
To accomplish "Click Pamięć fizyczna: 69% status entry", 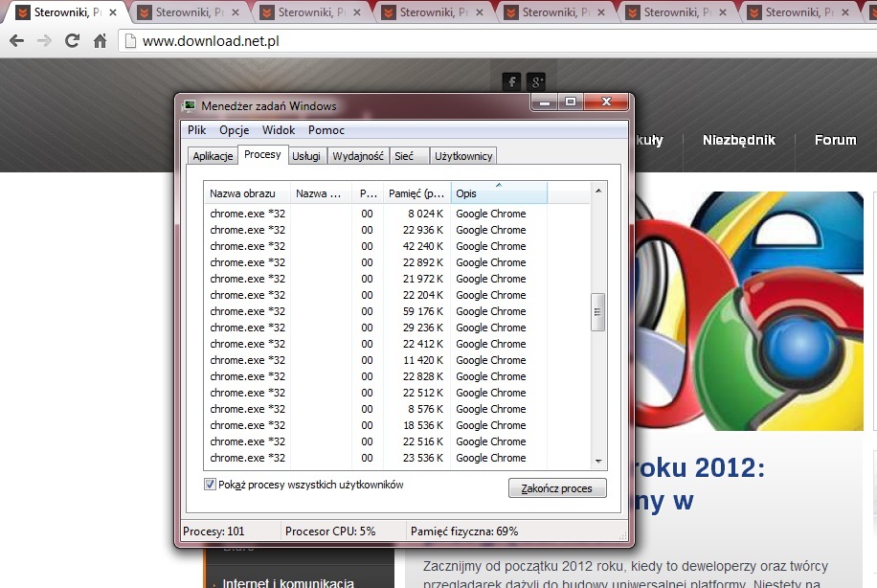I will tap(464, 531).
